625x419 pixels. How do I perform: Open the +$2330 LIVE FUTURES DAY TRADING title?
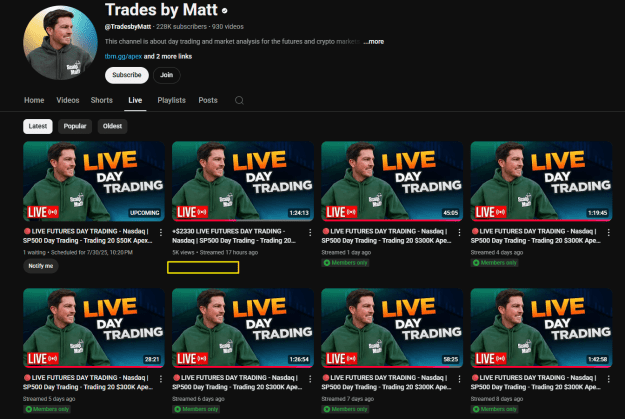coord(234,236)
